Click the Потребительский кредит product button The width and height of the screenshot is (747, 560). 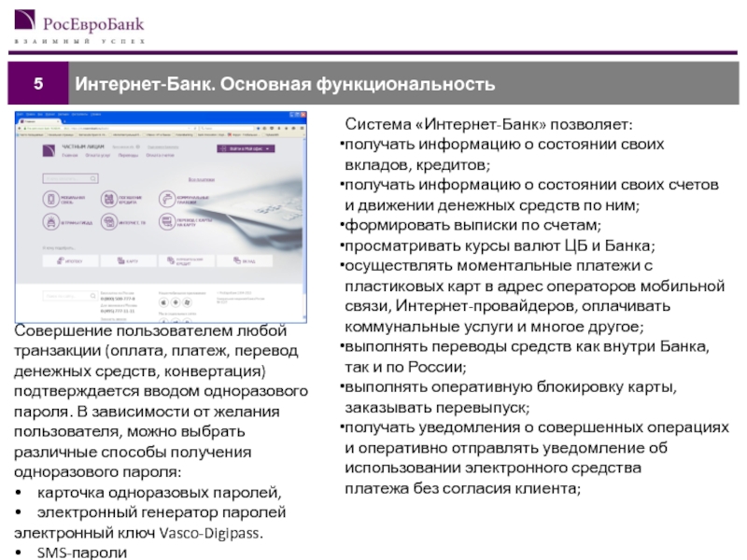pyautogui.click(x=187, y=261)
